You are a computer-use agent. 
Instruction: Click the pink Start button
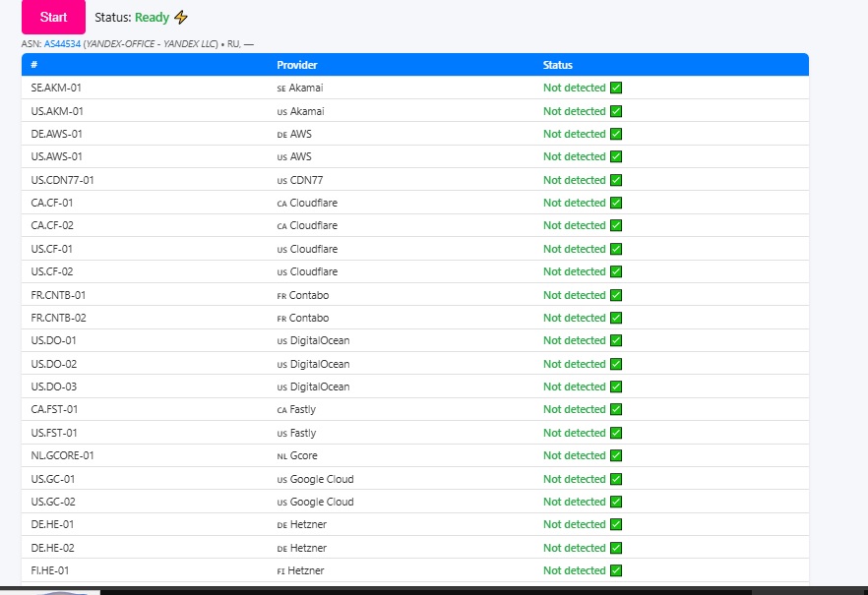click(x=53, y=17)
